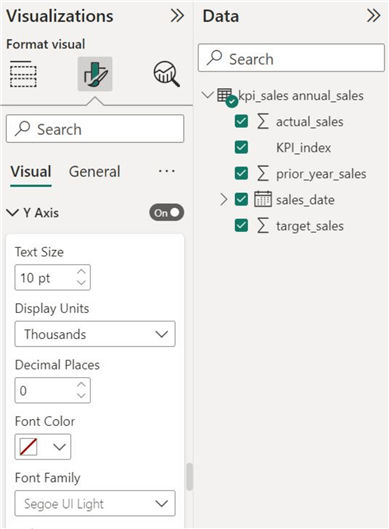Turn off the Y Axis toggle
389x529 pixels.
pyautogui.click(x=167, y=213)
